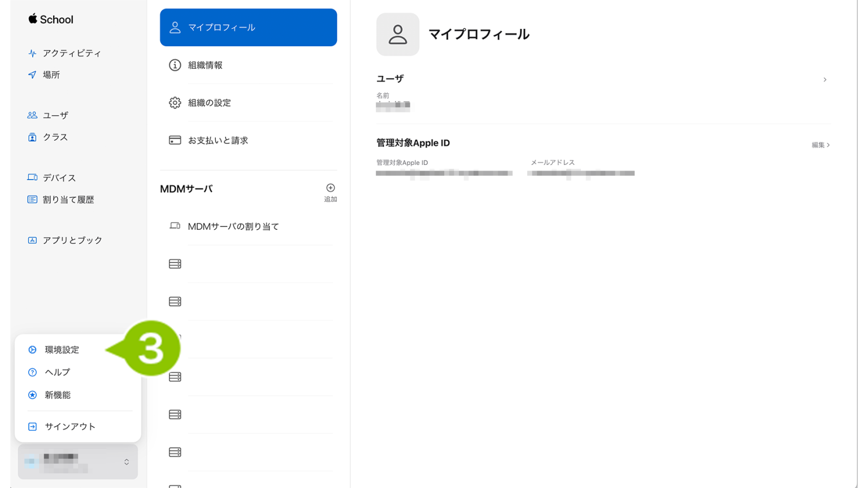Open the Classes icon in sidebar
Image resolution: width=868 pixels, height=488 pixels.
click(x=32, y=137)
